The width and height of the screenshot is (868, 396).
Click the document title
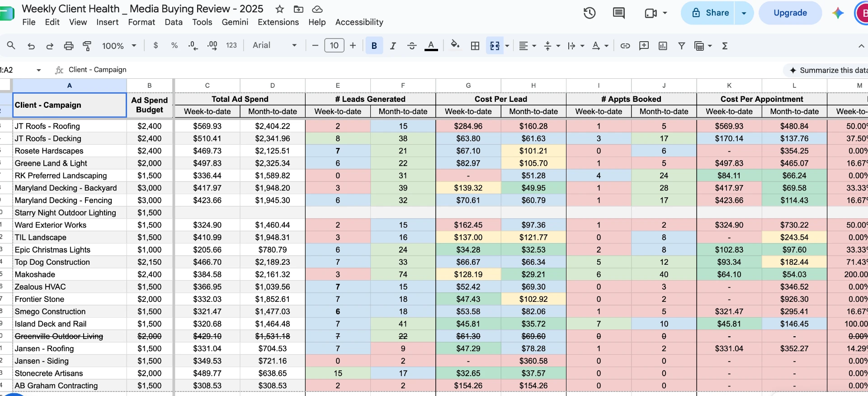click(142, 9)
